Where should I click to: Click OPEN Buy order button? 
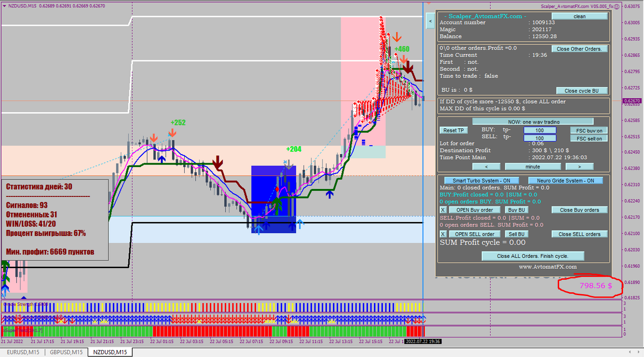click(474, 210)
